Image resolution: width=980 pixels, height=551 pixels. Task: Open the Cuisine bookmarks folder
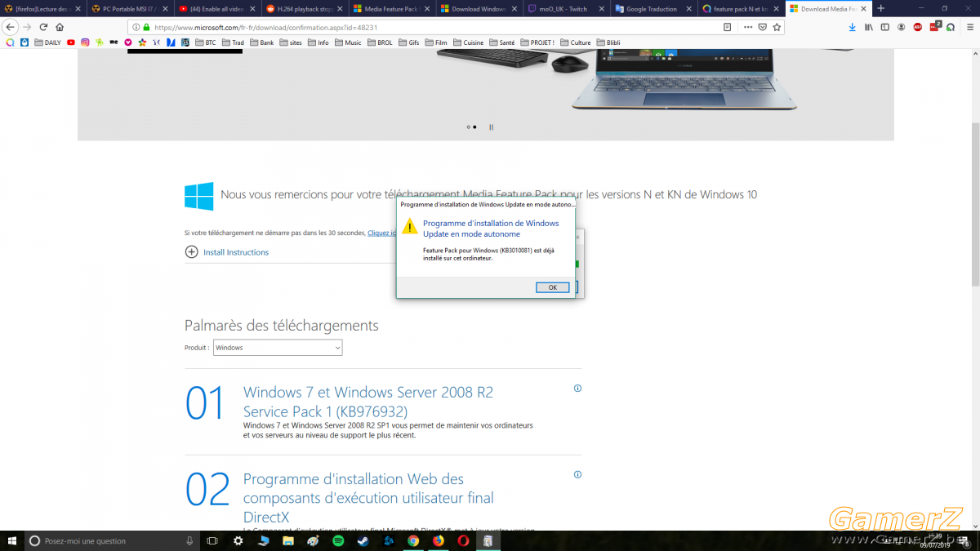tap(469, 42)
